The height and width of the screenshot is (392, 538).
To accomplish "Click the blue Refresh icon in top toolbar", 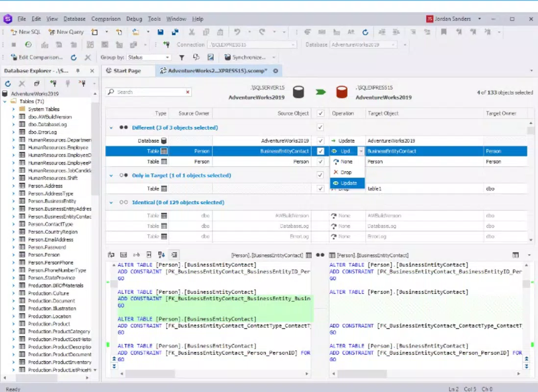I will [366, 32].
